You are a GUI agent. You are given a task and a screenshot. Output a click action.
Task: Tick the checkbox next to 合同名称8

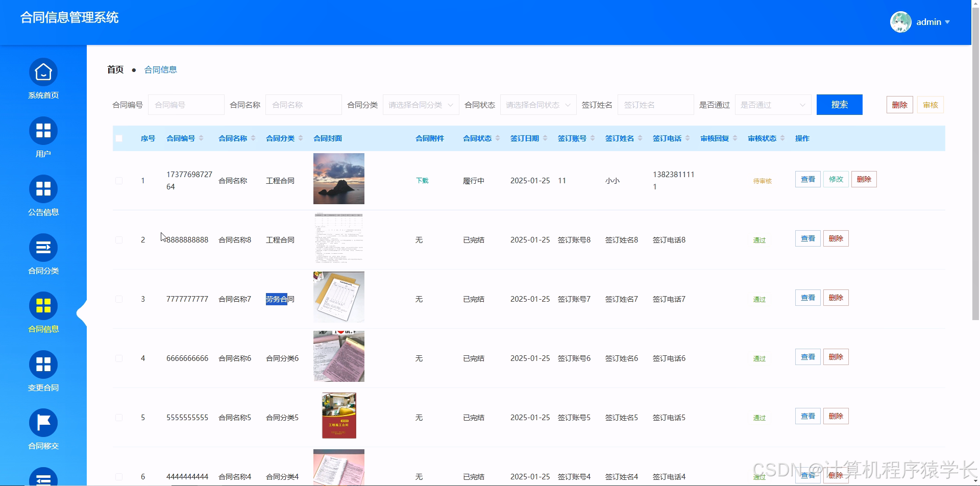[119, 239]
